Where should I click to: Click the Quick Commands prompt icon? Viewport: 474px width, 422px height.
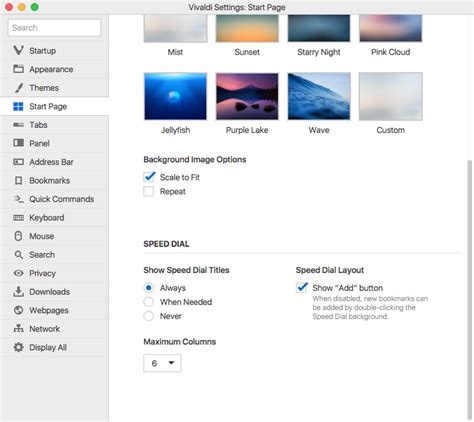pos(19,199)
